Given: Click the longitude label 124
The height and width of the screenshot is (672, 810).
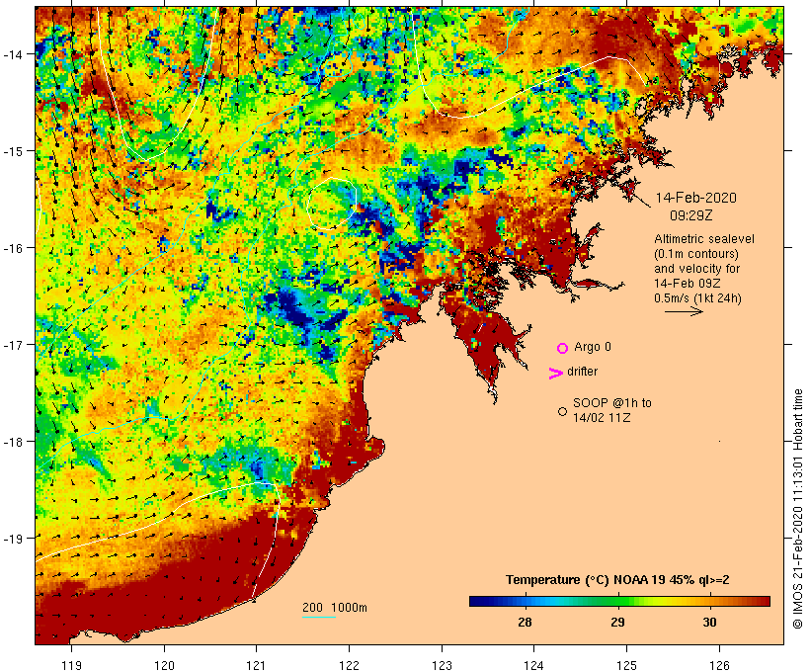Looking at the screenshot, I should click(x=534, y=665).
